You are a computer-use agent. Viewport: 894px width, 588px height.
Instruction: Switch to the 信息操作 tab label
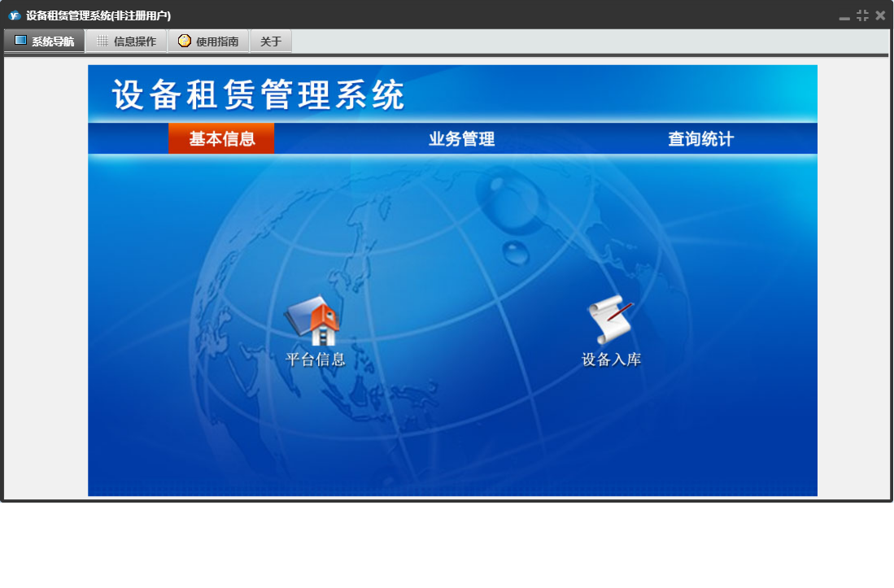[135, 41]
